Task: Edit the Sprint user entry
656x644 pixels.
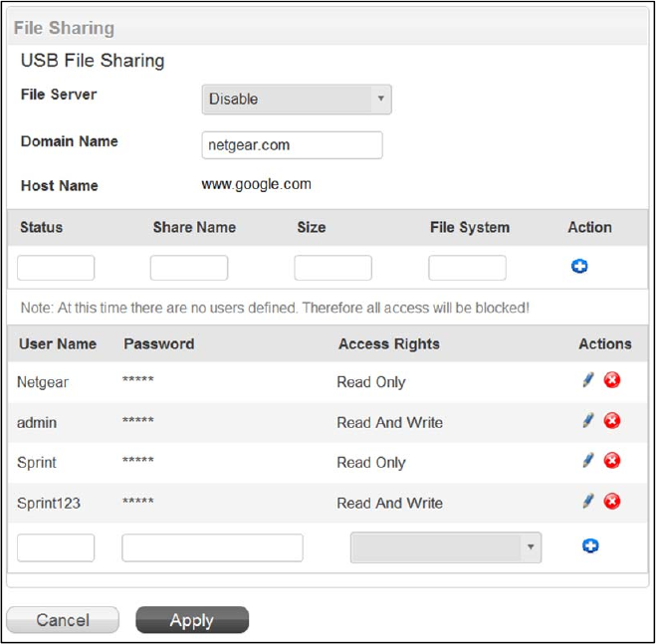Action: tap(588, 461)
